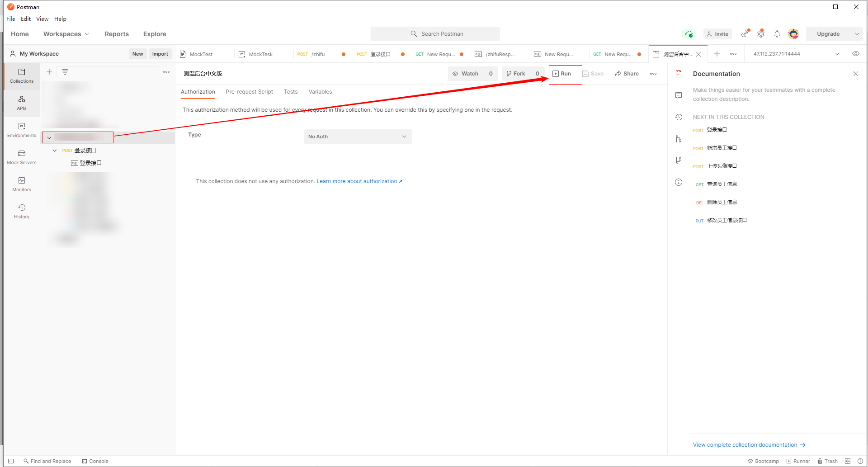Open the Environments sidebar panel
Image resolution: width=868 pixels, height=467 pixels.
pos(22,130)
